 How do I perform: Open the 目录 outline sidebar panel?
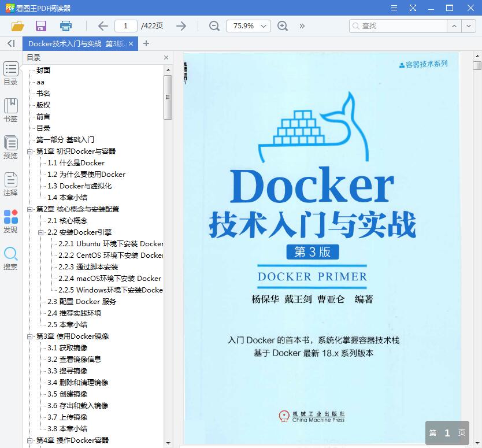coord(11,73)
